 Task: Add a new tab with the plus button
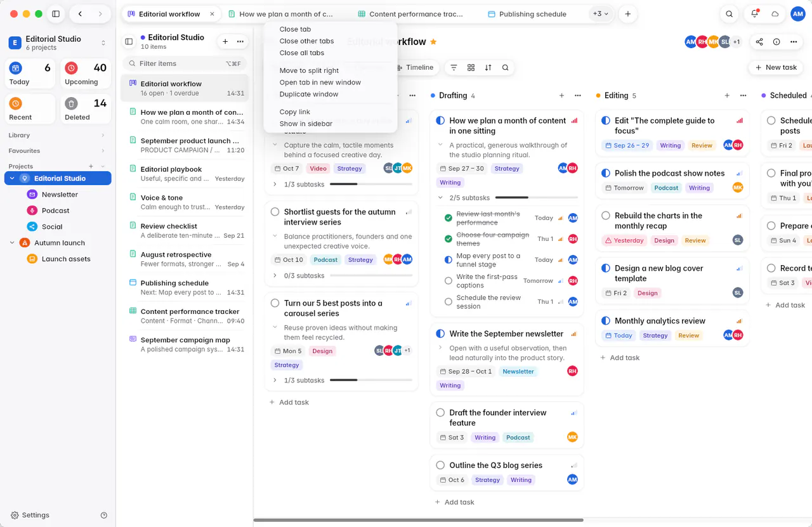[x=627, y=14]
